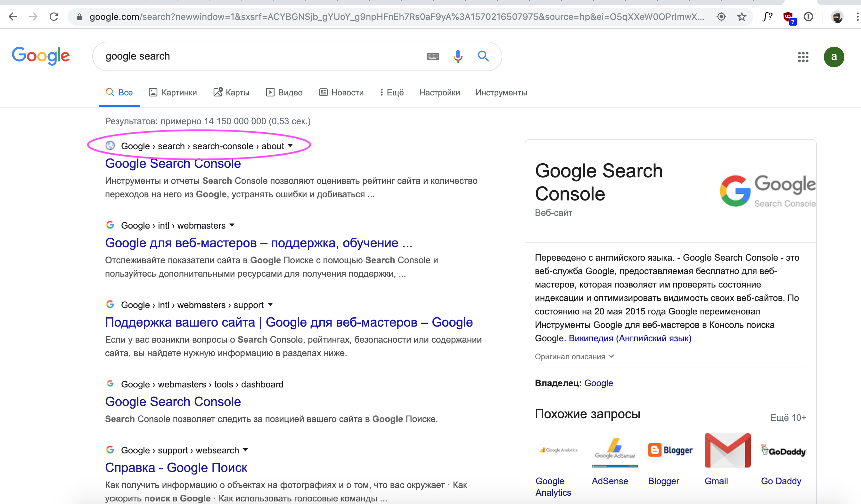The image size is (861, 504).
Task: Open the Настройки menu item
Action: click(x=438, y=93)
